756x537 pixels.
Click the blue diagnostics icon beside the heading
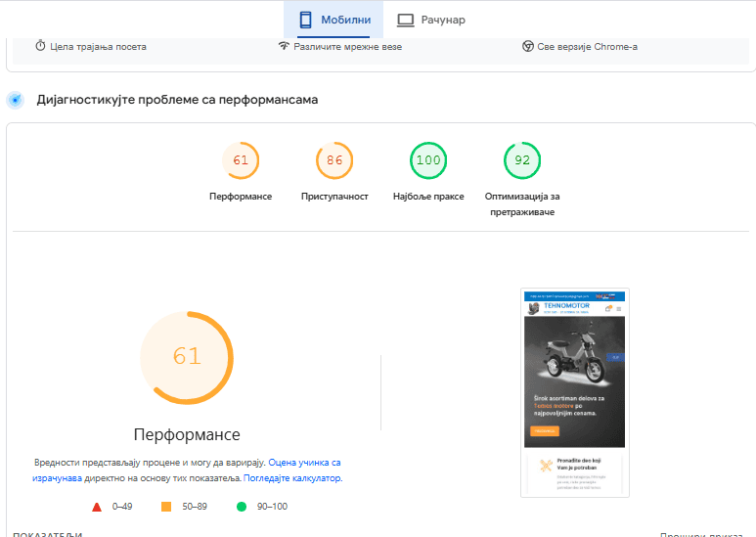coord(16,100)
